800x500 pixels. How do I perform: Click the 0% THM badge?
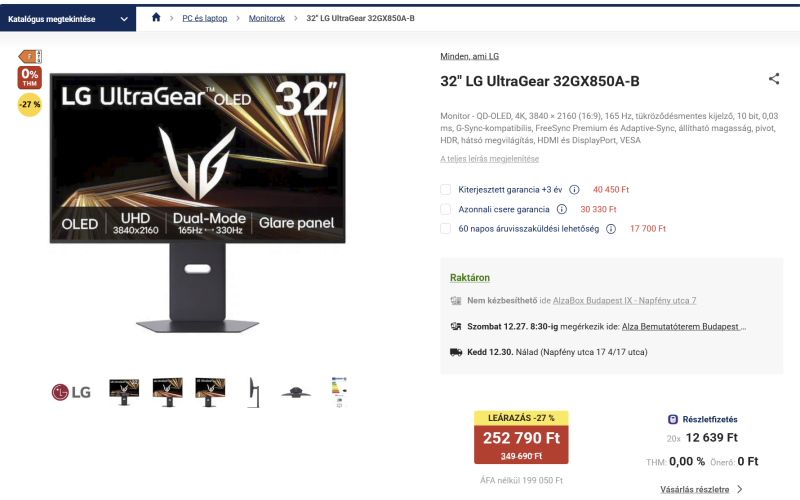[x=30, y=78]
